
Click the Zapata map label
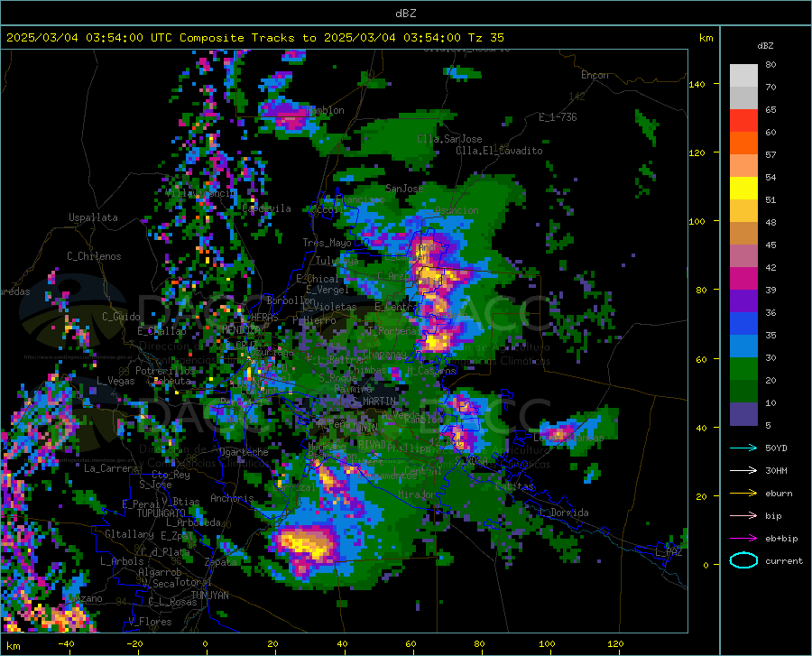(x=220, y=562)
